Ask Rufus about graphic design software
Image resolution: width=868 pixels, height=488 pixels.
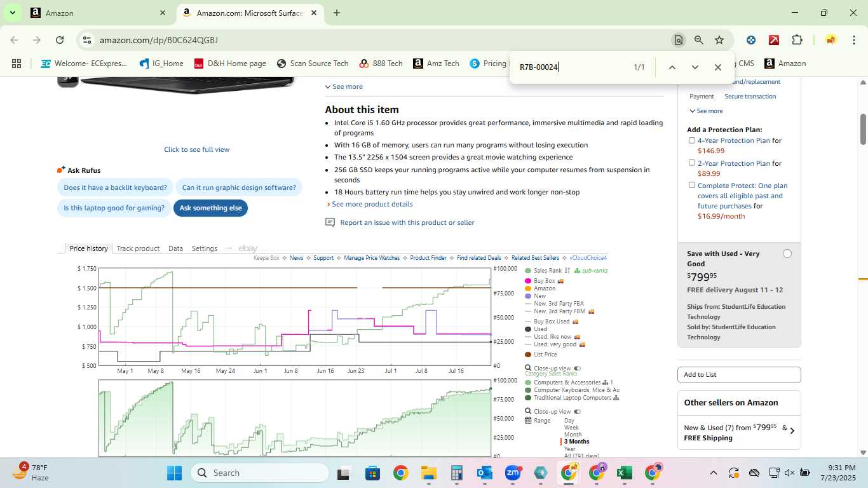click(x=239, y=187)
